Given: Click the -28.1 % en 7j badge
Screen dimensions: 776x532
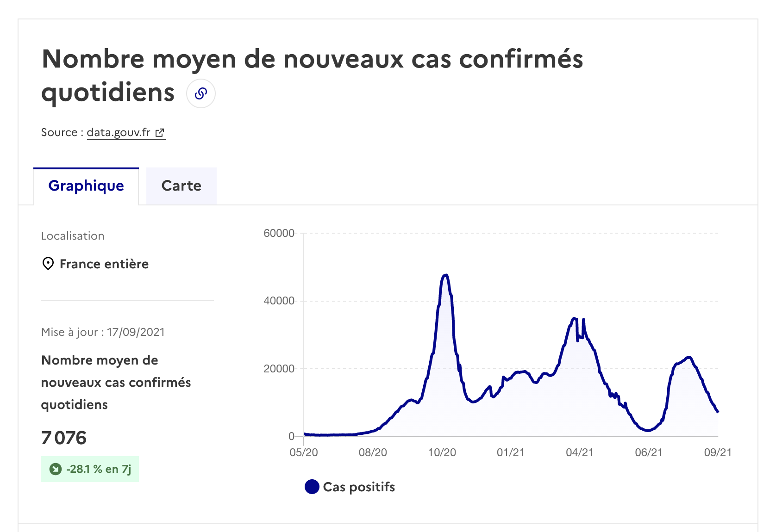Looking at the screenshot, I should point(90,469).
